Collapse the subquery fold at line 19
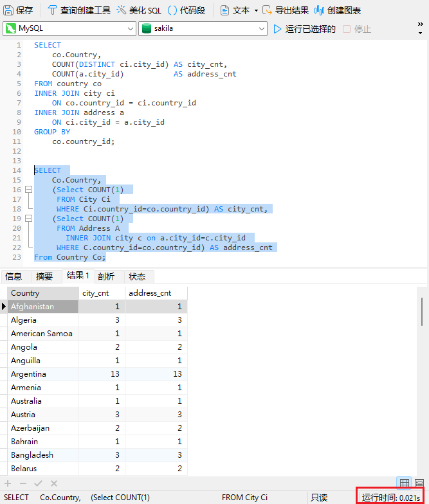The height and width of the screenshot is (504, 429). (28, 219)
